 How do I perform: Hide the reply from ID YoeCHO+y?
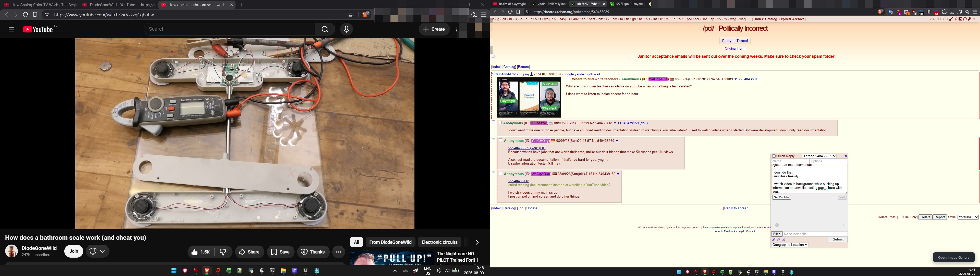[493, 140]
